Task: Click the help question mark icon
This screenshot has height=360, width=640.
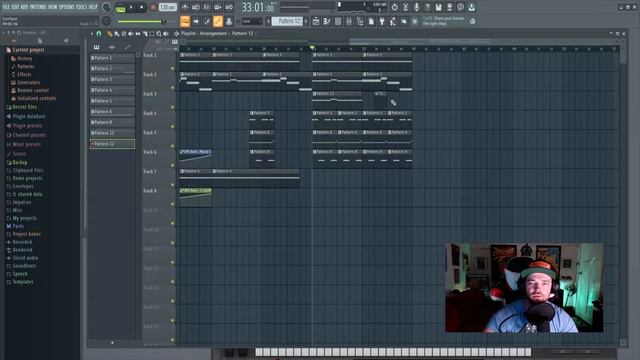Action: point(427,7)
